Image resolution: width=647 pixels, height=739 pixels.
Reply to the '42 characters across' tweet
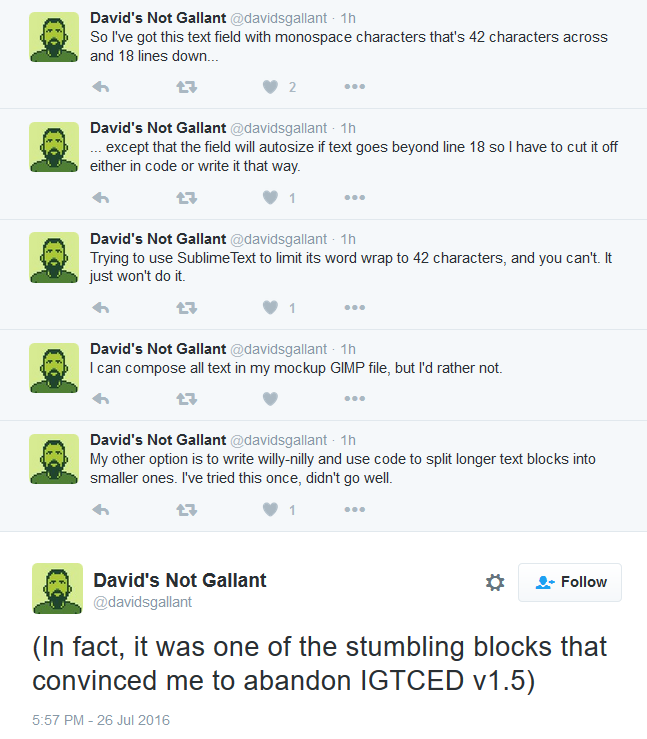(101, 87)
